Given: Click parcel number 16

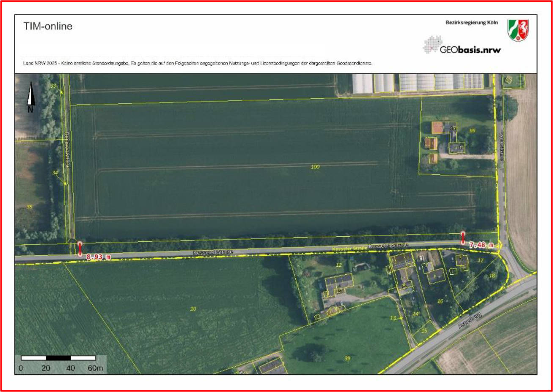Looking at the screenshot, I should (x=440, y=301).
